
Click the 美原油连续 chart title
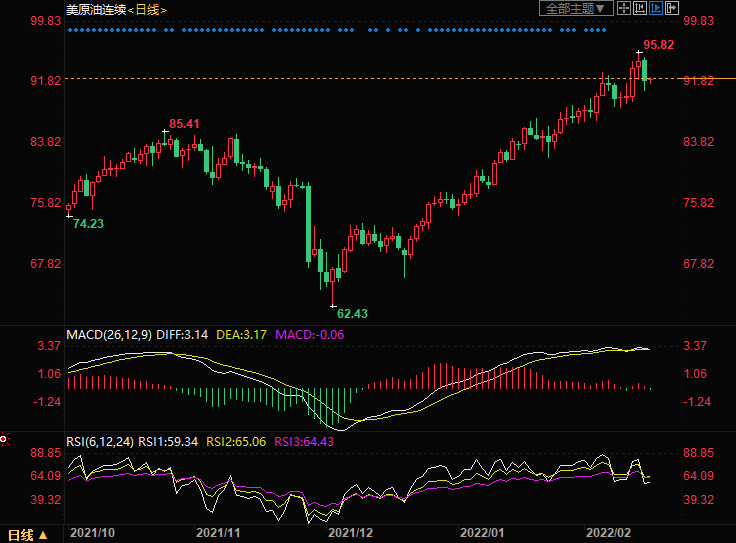[96, 10]
